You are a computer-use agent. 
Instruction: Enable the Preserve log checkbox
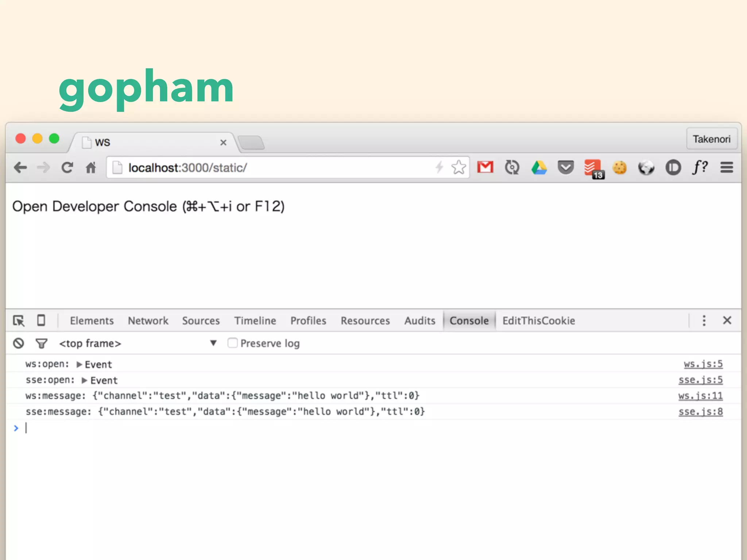point(232,343)
